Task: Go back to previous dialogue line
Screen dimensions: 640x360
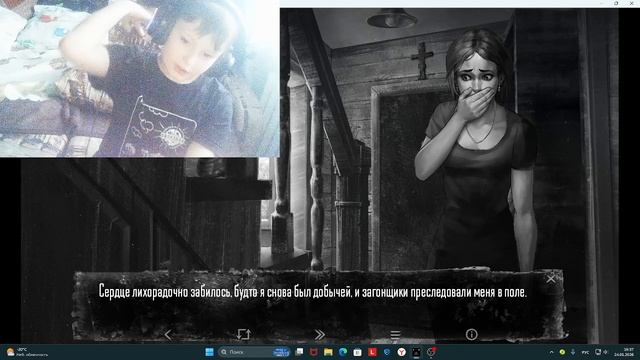Action: [x=168, y=335]
